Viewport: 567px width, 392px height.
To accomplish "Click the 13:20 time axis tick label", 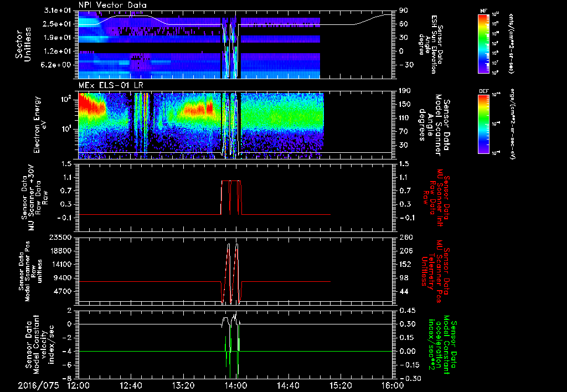I will coord(183,385).
